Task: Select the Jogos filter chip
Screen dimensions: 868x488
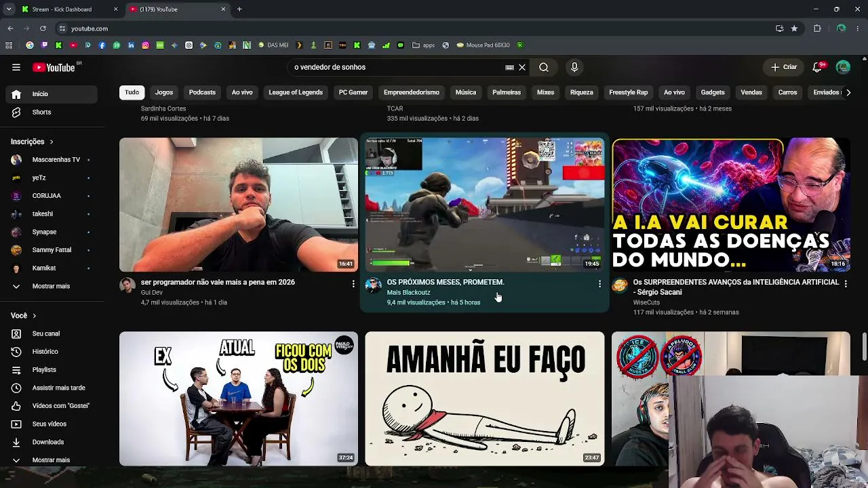Action: pos(164,92)
